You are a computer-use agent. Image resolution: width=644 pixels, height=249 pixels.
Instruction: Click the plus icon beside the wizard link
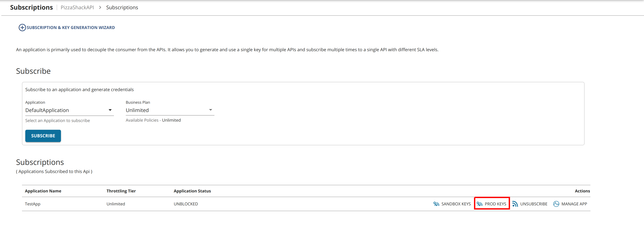point(22,28)
